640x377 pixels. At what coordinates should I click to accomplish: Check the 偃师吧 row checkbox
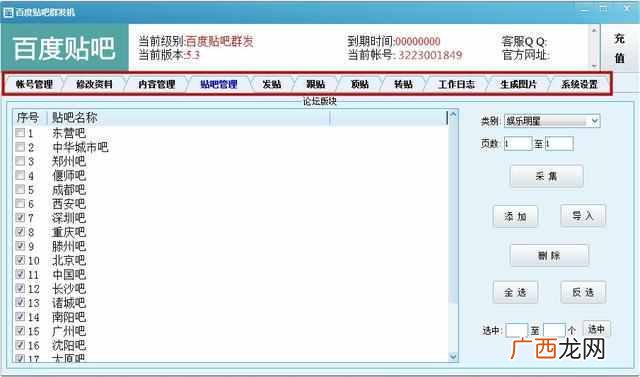[x=20, y=175]
